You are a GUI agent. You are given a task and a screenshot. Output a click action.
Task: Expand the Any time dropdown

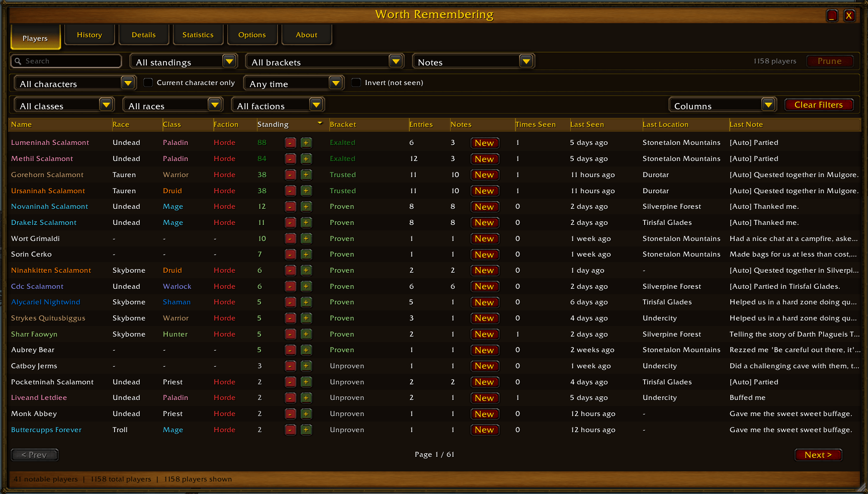294,84
